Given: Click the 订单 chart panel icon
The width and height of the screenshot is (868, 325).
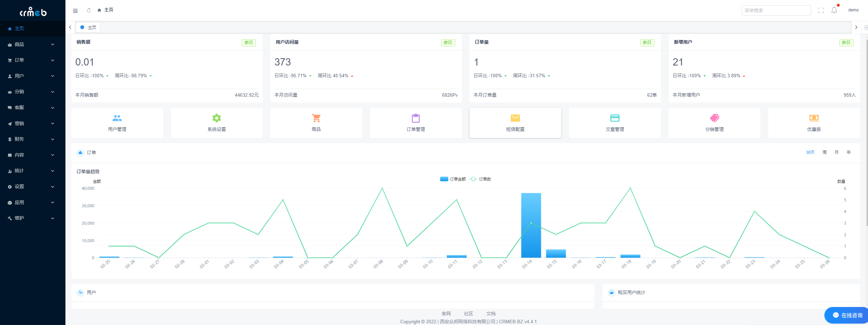Looking at the screenshot, I should tap(80, 152).
